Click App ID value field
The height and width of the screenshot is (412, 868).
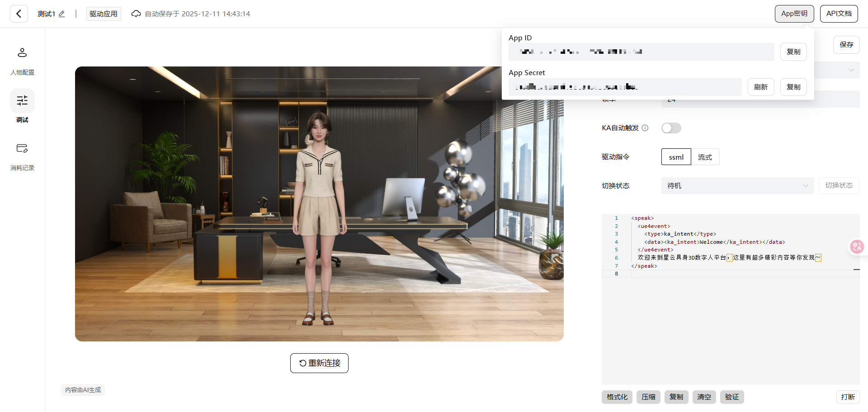641,52
